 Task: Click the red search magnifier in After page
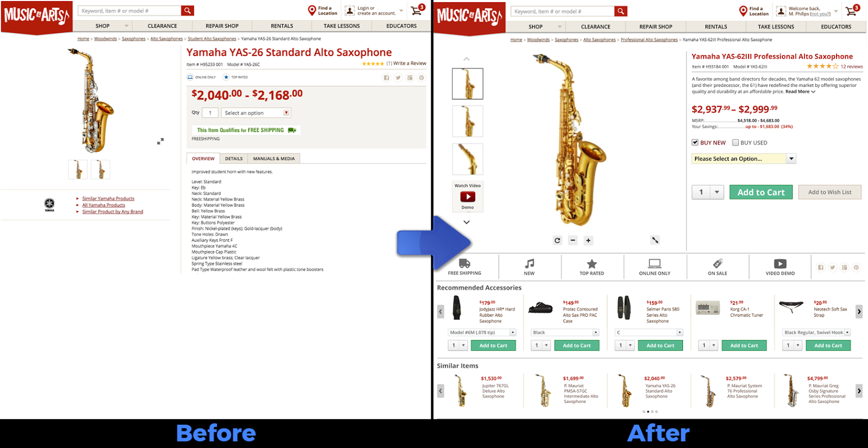click(621, 11)
